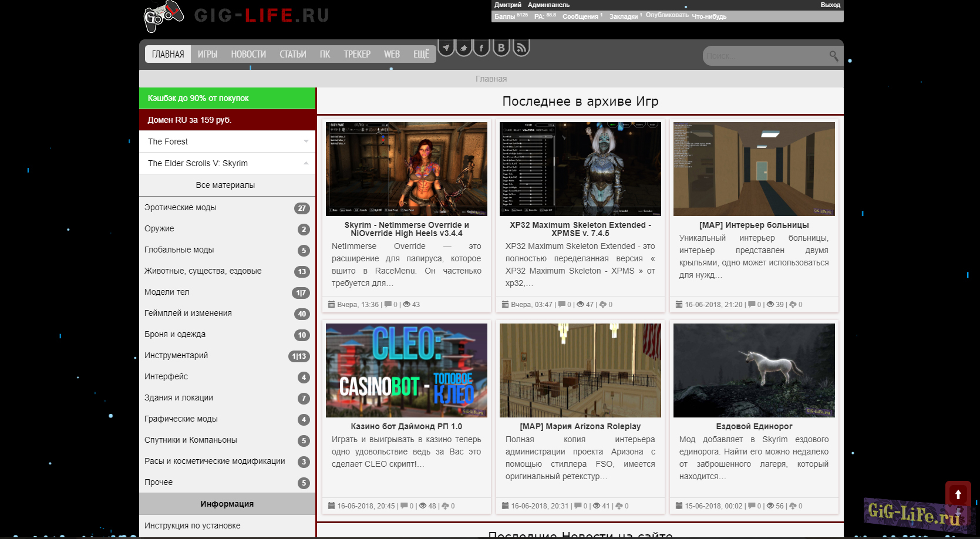Viewport: 980px width, 539px height.
Task: Select the Геймплей и изменения category
Action: click(188, 313)
